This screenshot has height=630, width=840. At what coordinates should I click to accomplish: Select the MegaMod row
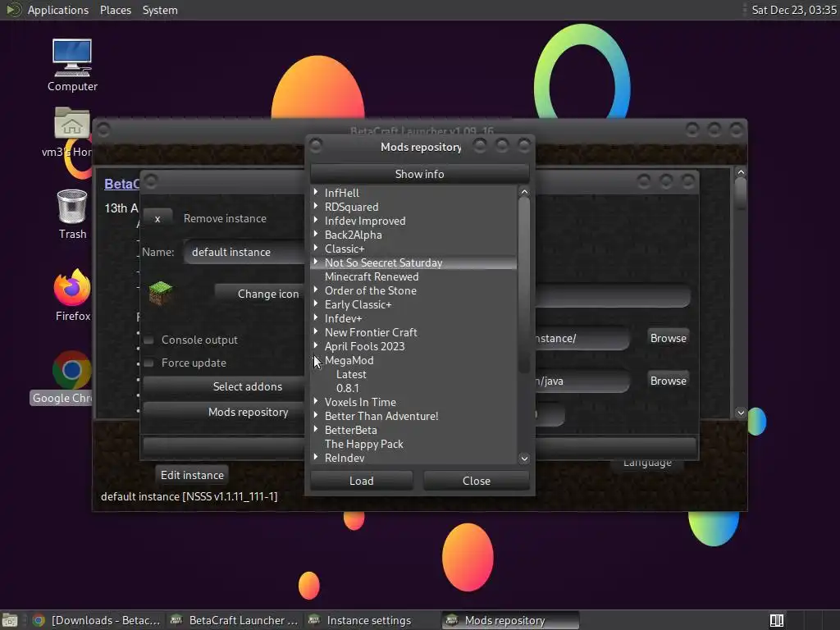coord(349,361)
